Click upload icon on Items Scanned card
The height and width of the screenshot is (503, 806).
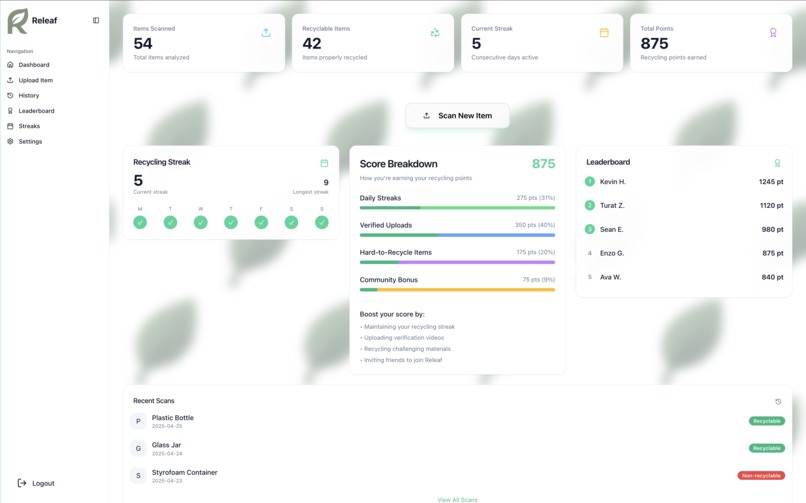(x=266, y=33)
